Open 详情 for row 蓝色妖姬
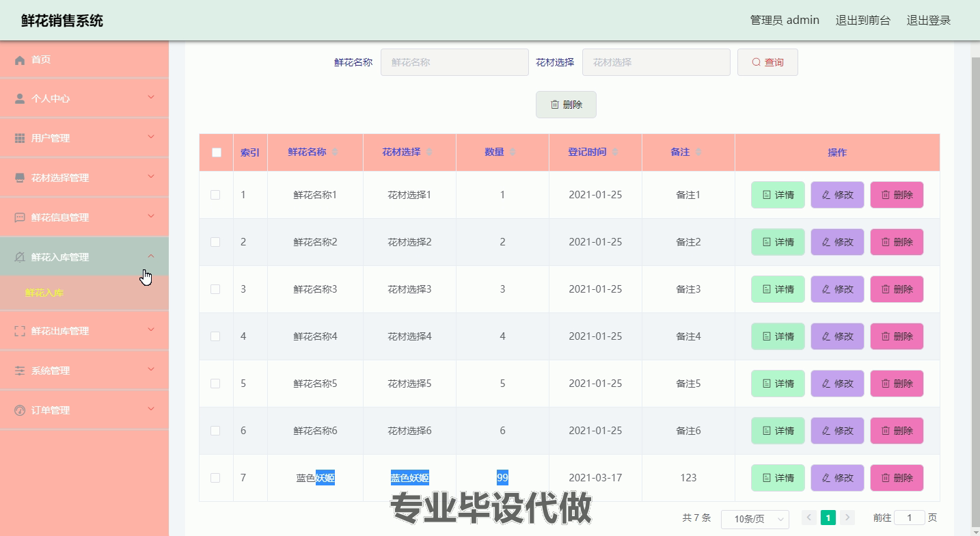The width and height of the screenshot is (980, 536). 778,478
